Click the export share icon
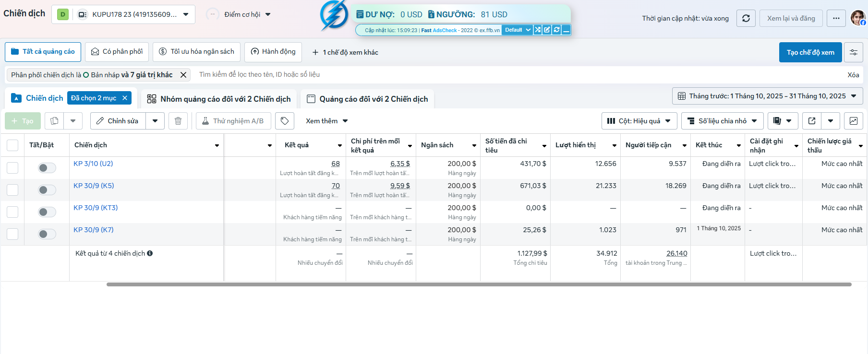This screenshot has width=868, height=354. tap(812, 121)
